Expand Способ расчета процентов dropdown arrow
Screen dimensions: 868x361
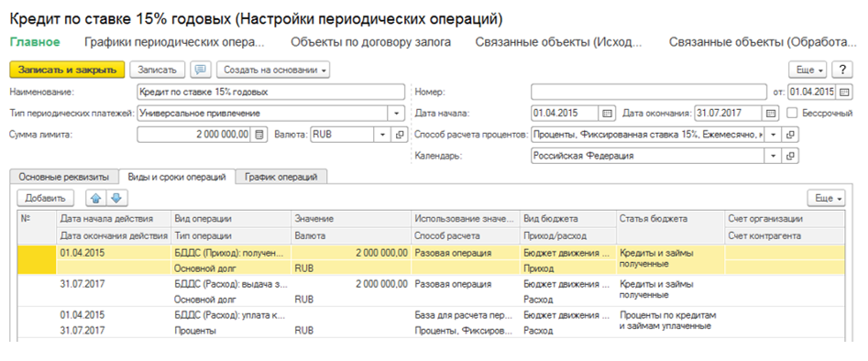775,135
